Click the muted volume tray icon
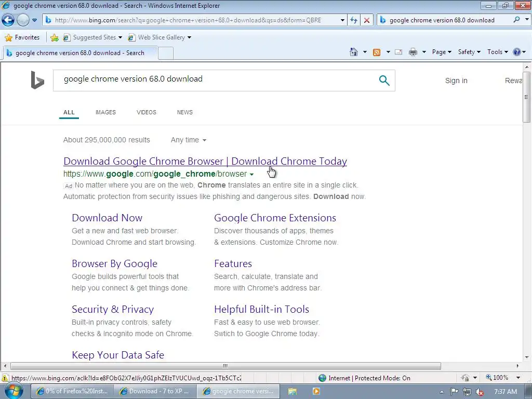 (480, 392)
